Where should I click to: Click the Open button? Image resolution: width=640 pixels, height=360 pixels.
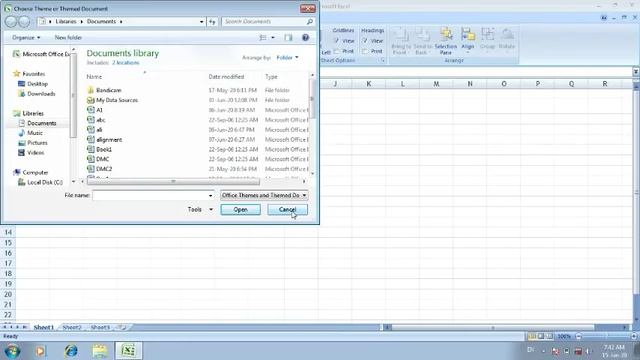pyautogui.click(x=240, y=209)
